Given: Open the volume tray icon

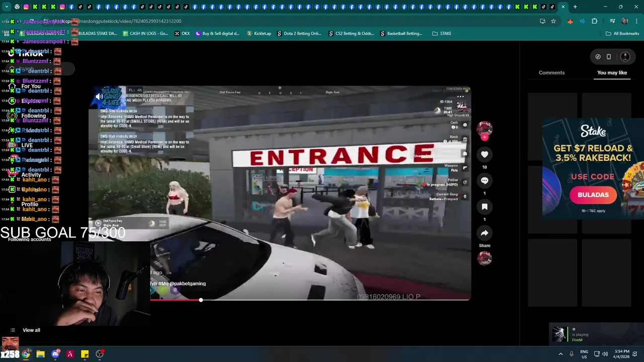Looking at the screenshot, I should [605, 354].
